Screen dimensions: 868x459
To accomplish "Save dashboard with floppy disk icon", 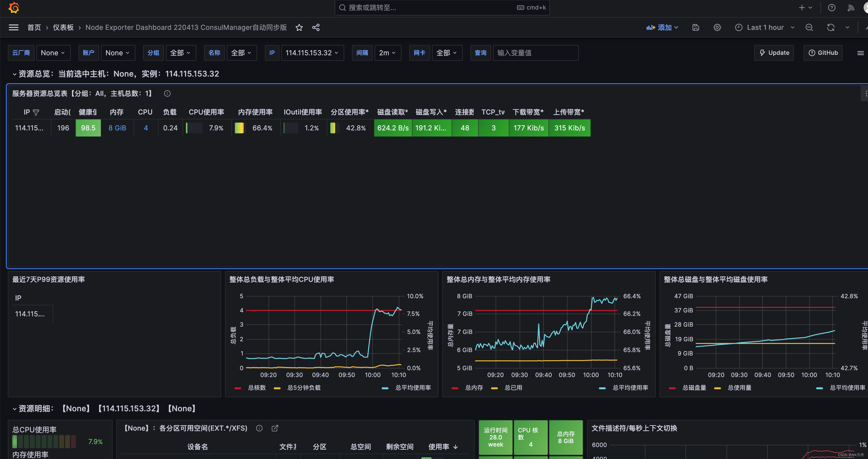I will pos(696,28).
